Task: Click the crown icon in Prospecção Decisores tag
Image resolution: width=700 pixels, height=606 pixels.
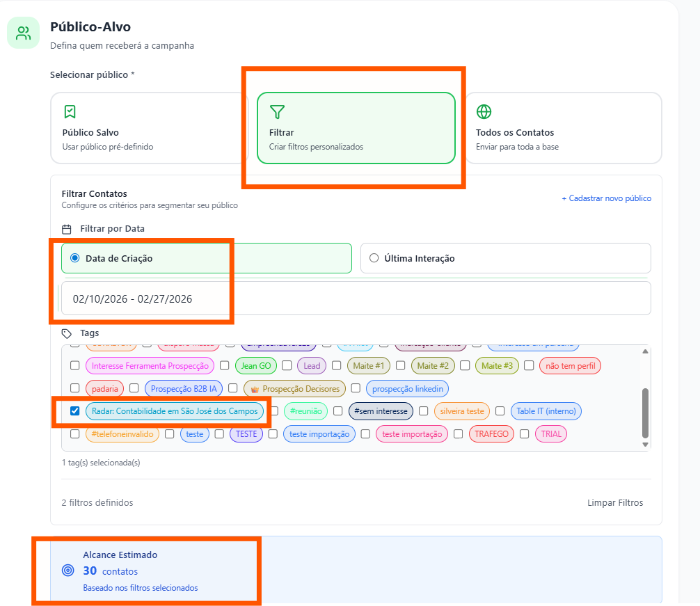Action: pyautogui.click(x=254, y=389)
